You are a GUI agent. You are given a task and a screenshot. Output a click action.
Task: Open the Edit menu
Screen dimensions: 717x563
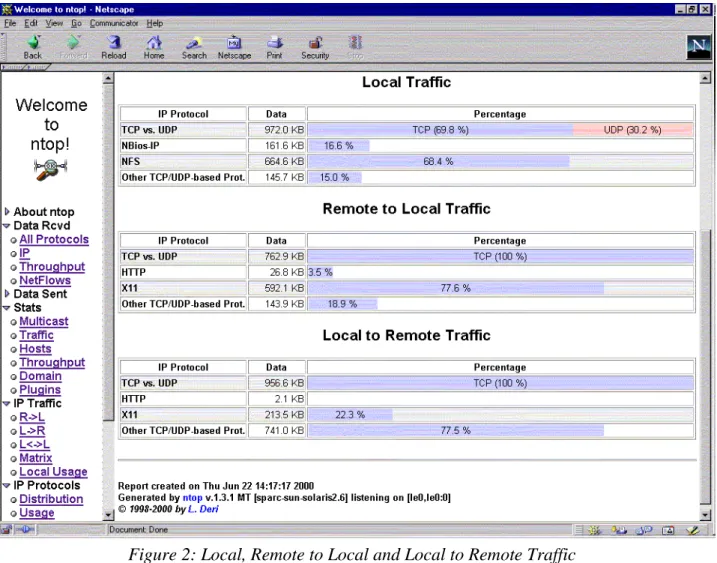click(31, 23)
